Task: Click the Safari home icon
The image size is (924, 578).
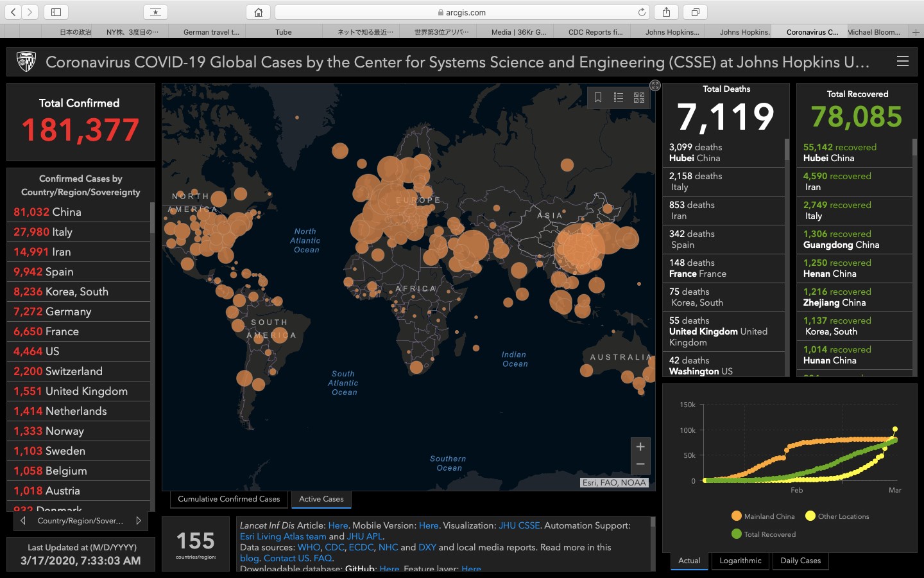Action: 258,12
